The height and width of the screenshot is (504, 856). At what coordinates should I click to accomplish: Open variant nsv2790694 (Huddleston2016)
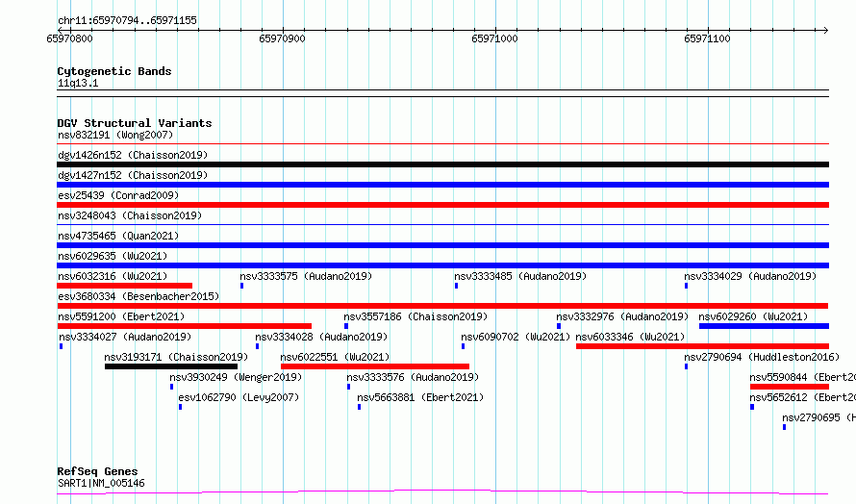tap(762, 357)
